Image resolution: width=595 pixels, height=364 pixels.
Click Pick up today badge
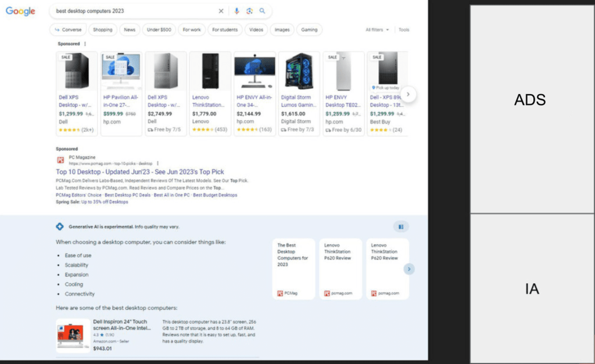pyautogui.click(x=386, y=88)
